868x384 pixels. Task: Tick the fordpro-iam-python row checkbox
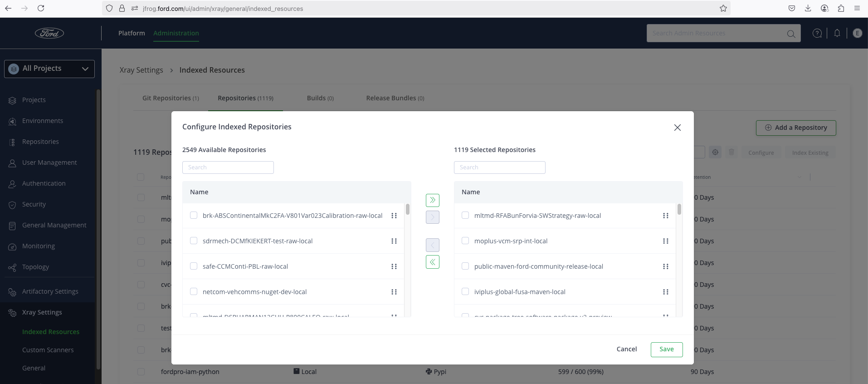tap(141, 372)
